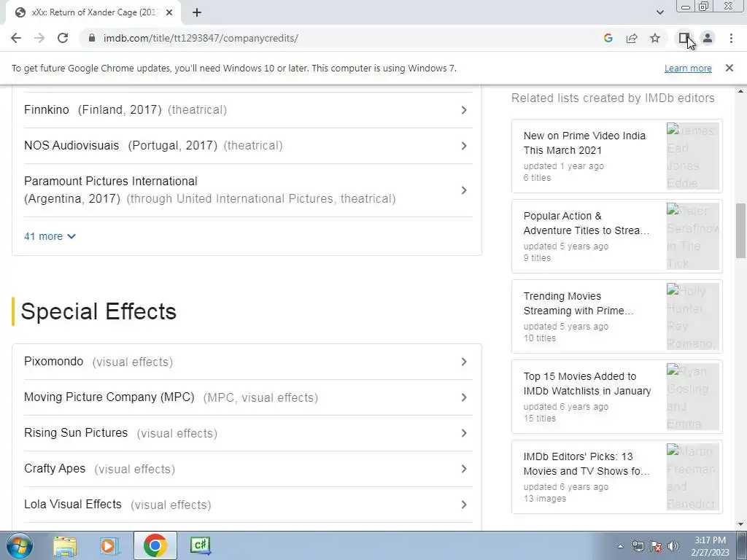Open NOS Audiovisuais entry chevron
The height and width of the screenshot is (560, 747).
(463, 146)
